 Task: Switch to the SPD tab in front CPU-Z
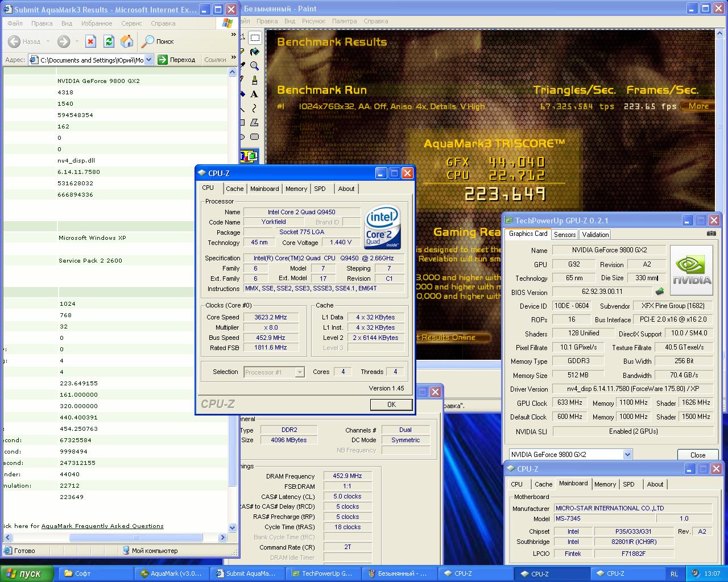[x=320, y=189]
